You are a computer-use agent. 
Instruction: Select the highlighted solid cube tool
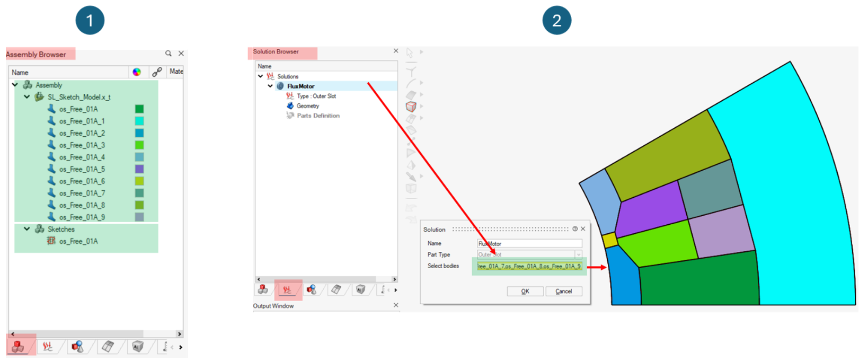(411, 107)
